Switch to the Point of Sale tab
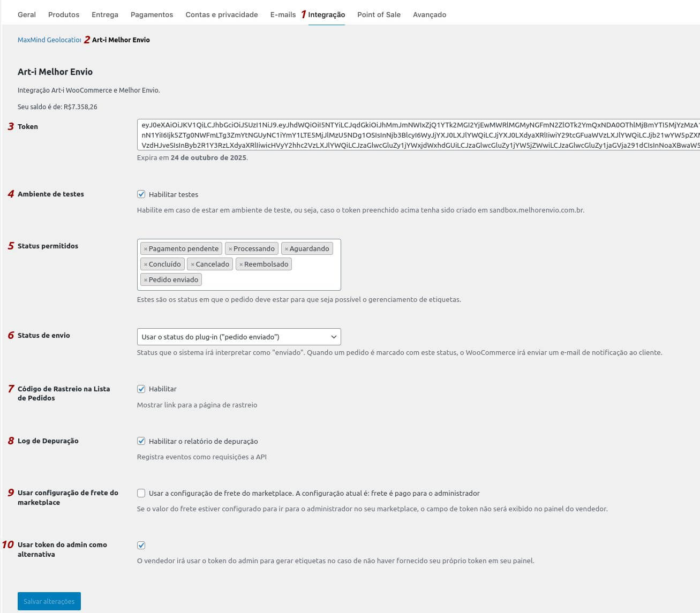Image resolution: width=700 pixels, height=613 pixels. click(x=379, y=14)
